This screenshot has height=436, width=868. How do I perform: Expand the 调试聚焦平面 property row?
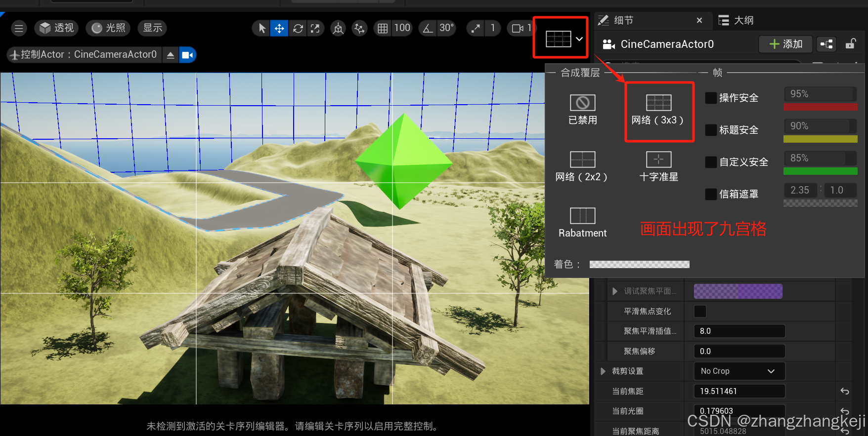[x=615, y=291]
